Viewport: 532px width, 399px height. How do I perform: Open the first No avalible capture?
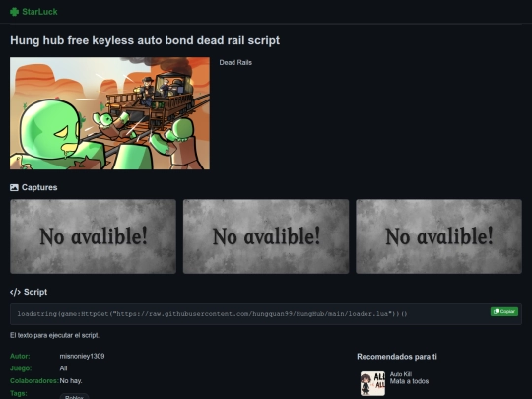pos(93,236)
